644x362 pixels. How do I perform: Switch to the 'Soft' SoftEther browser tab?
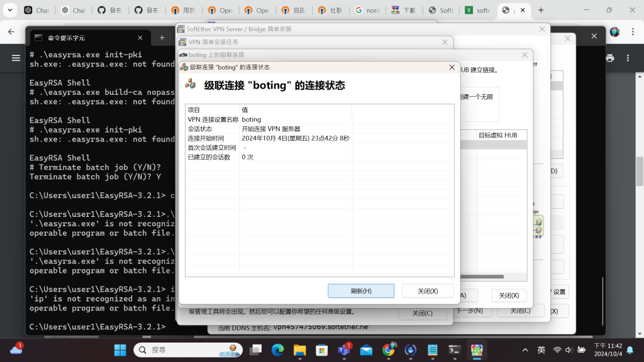(441, 10)
